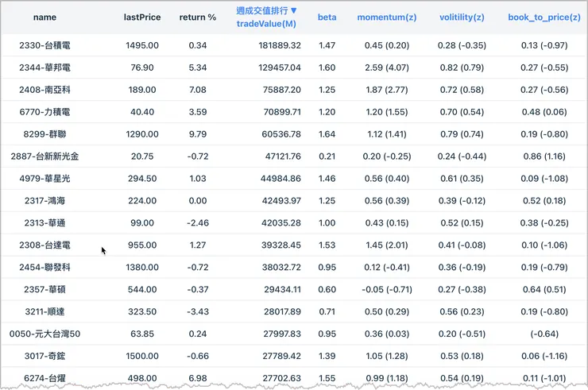Viewport: 588px width, 390px height.
Task: Click the lastPrice column header
Action: [142, 17]
